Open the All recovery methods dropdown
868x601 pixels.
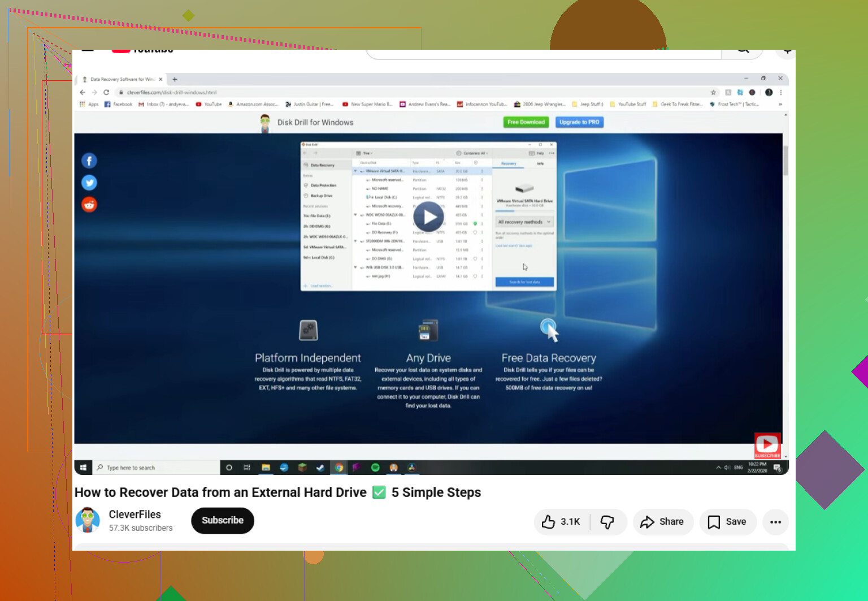[524, 222]
